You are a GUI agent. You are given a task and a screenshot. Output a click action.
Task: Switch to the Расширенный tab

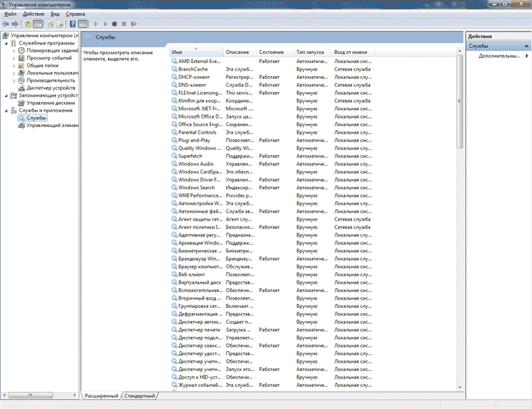(x=101, y=396)
